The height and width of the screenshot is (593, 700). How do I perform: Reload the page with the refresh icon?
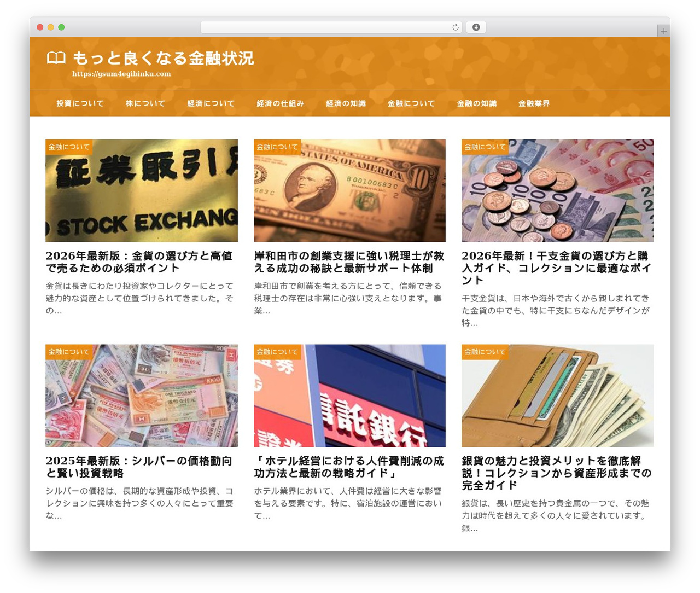pos(456,27)
